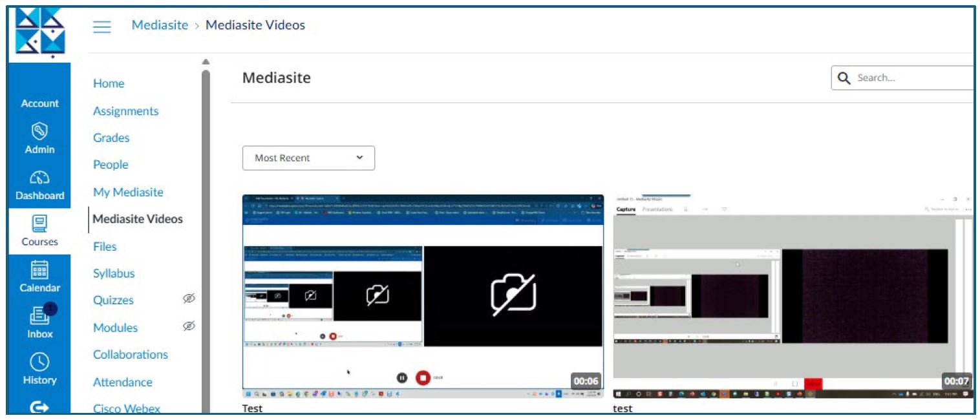The image size is (980, 420).
Task: Toggle the eye icon beside Quizzes
Action: click(x=189, y=299)
